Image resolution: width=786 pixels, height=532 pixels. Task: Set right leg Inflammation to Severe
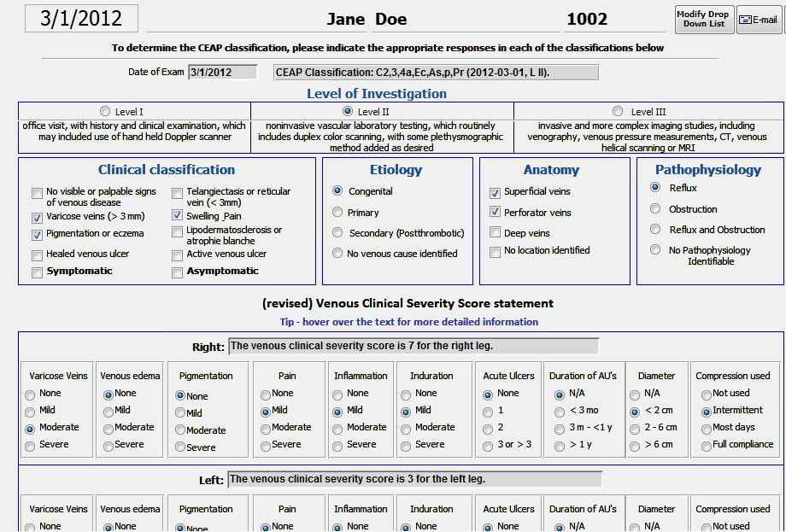(337, 447)
